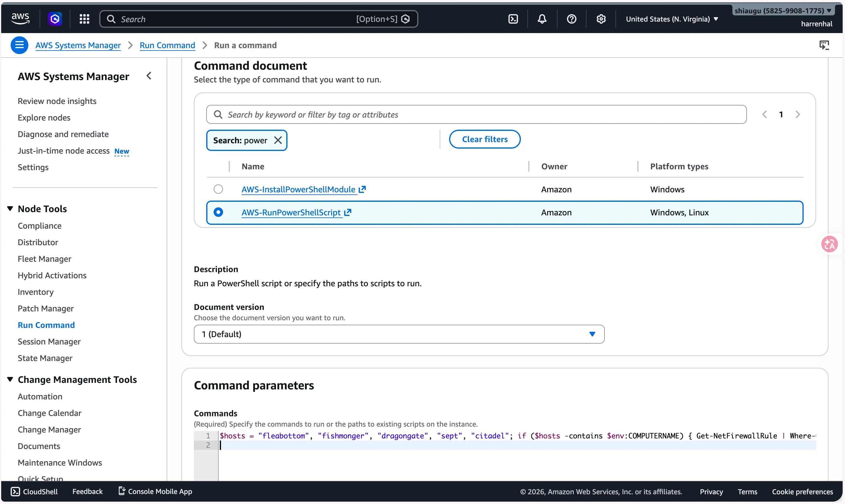Collapse the AWS Systems Manager sidebar
This screenshot has height=504, width=845.
pos(149,76)
